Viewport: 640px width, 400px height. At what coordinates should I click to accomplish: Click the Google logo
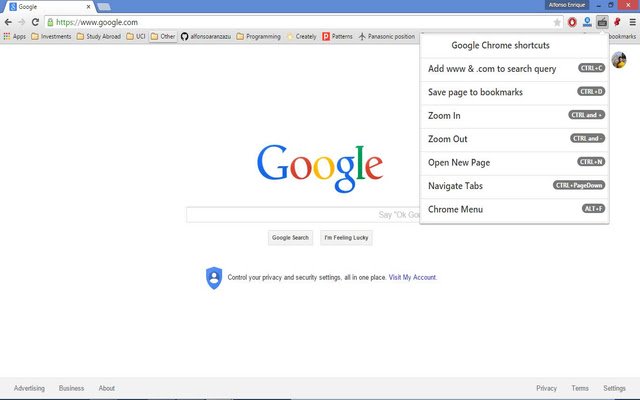coord(320,168)
